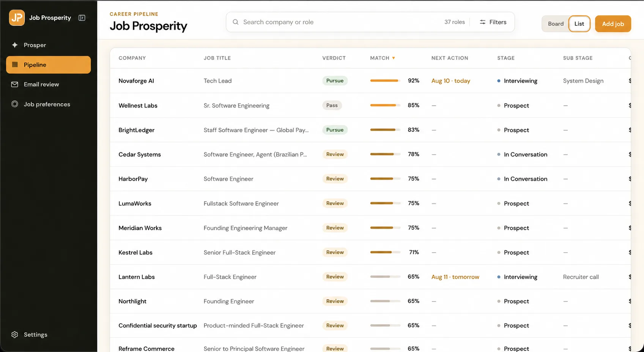Open Settings in the sidebar
Screen dimensions: 644x352
pos(49,335)
